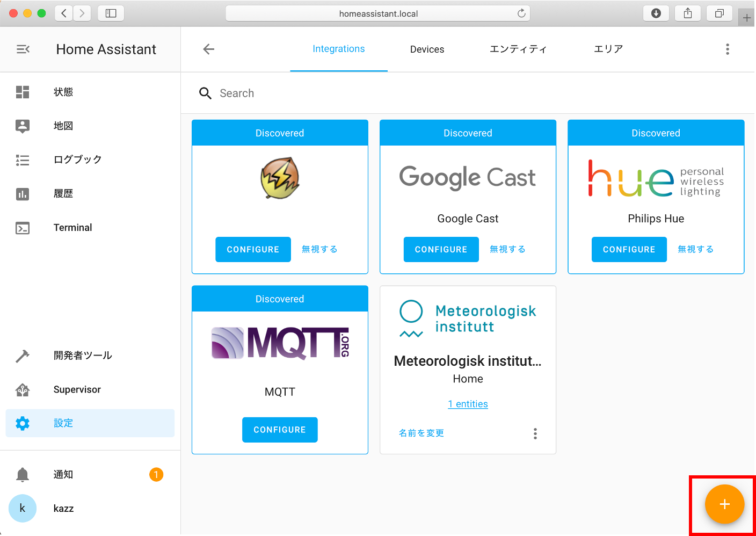Image resolution: width=756 pixels, height=536 pixels.
Task: Click the Home label under Meteorologisk
Action: (x=468, y=379)
